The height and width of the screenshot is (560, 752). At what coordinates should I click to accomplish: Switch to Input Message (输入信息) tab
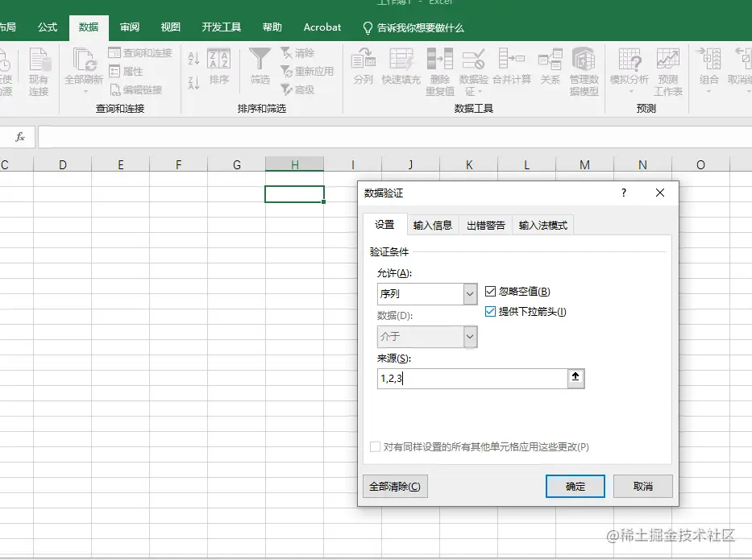click(433, 226)
